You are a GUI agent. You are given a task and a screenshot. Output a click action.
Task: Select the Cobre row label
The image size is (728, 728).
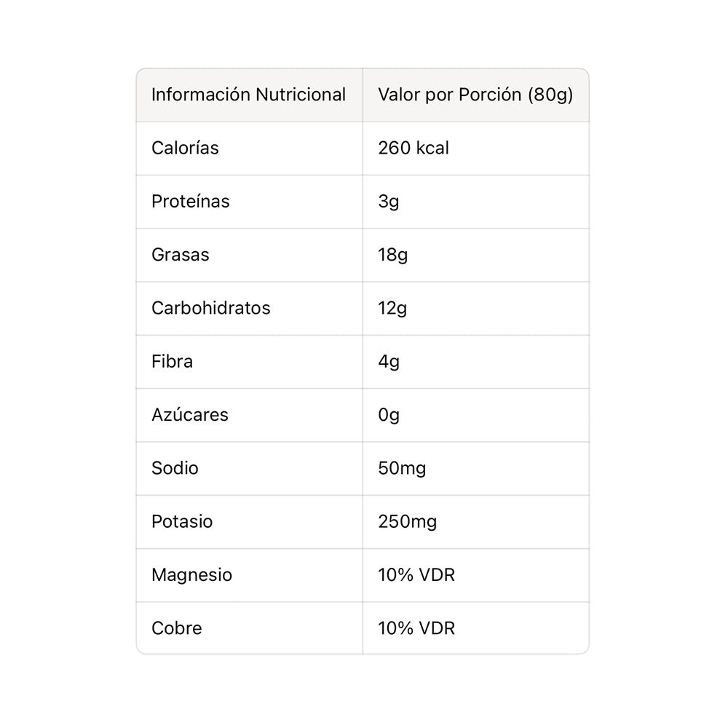click(x=176, y=628)
